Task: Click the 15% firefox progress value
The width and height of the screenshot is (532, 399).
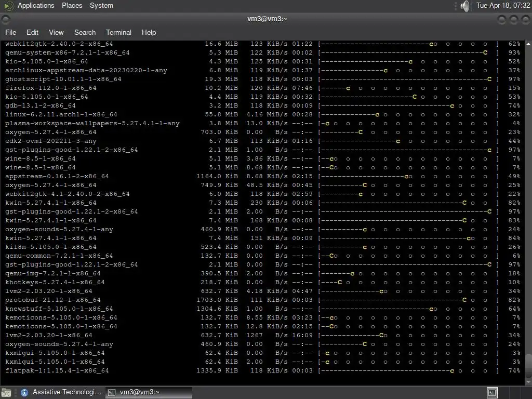Action: pyautogui.click(x=514, y=88)
